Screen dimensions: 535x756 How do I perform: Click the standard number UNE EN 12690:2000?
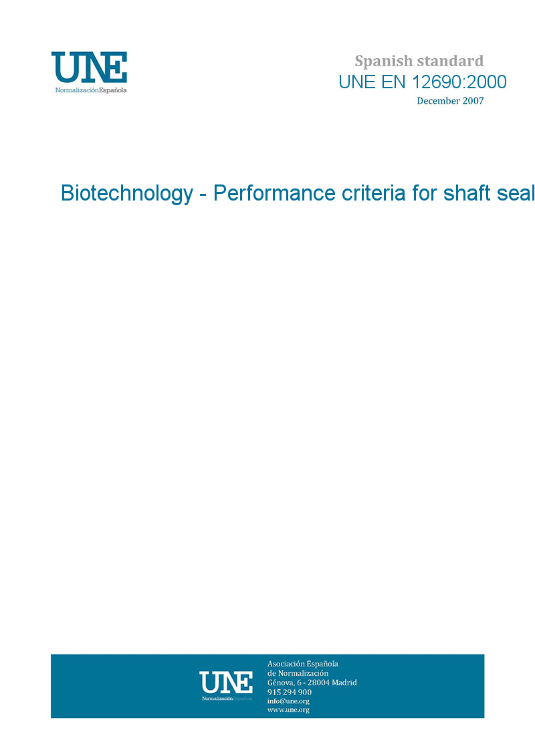pyautogui.click(x=422, y=82)
